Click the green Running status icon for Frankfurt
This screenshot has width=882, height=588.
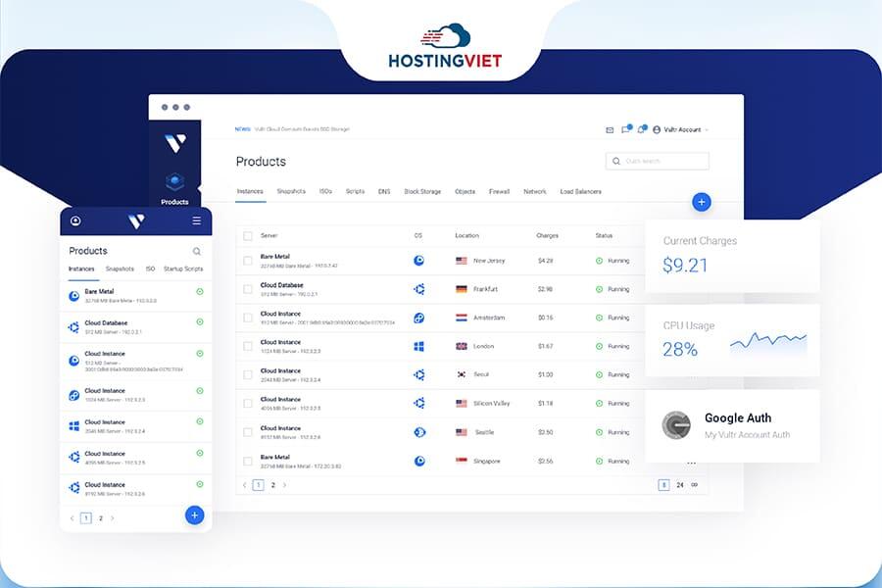(599, 289)
